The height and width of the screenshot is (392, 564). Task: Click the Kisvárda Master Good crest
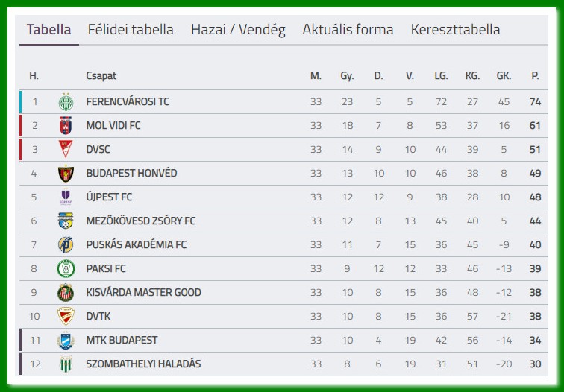(x=66, y=293)
